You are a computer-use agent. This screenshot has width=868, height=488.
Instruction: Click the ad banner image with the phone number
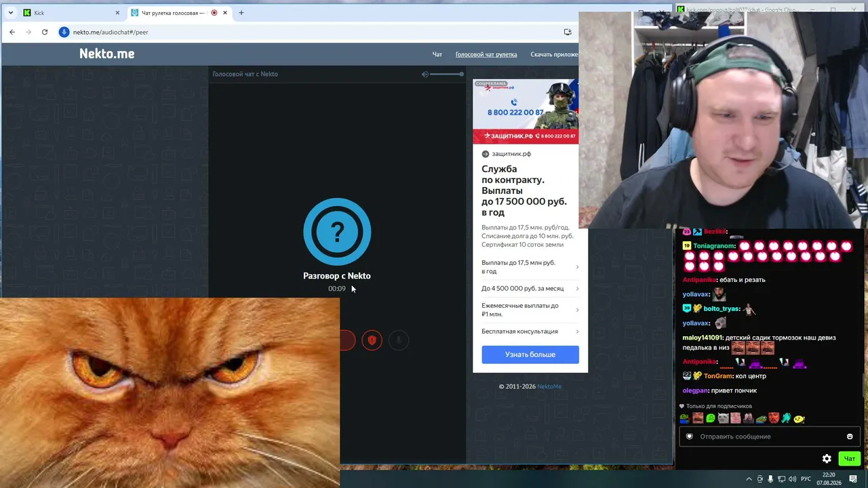(x=526, y=111)
